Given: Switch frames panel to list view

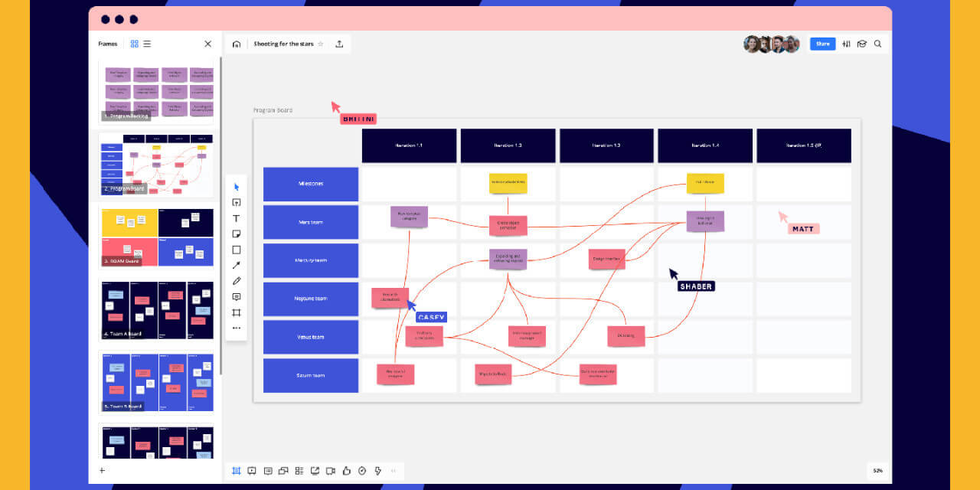Looking at the screenshot, I should 147,44.
